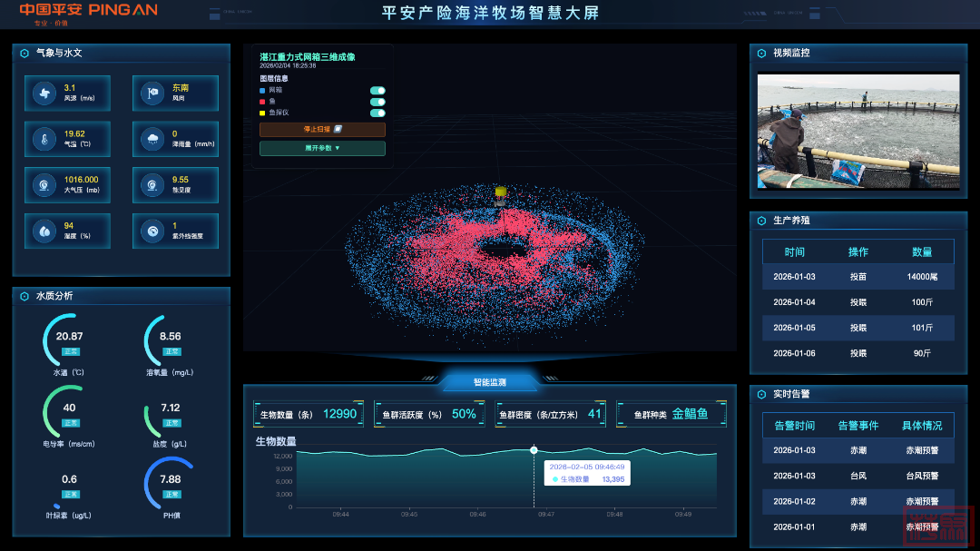Click the 大气压 pressure gauge icon
The width and height of the screenshot is (980, 551).
[44, 185]
